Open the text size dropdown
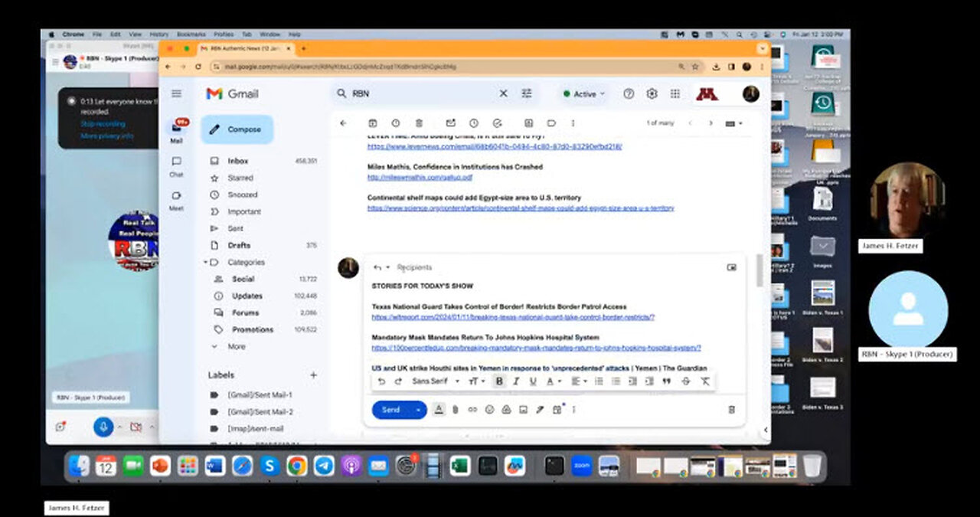Viewport: 980px width, 517px height. (x=476, y=381)
